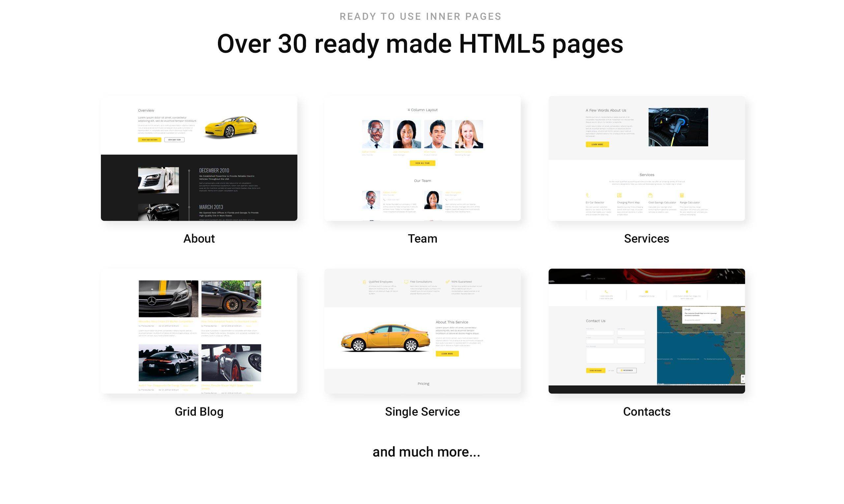
Task: Click the Send Message button in Contacts preview
Action: [595, 371]
